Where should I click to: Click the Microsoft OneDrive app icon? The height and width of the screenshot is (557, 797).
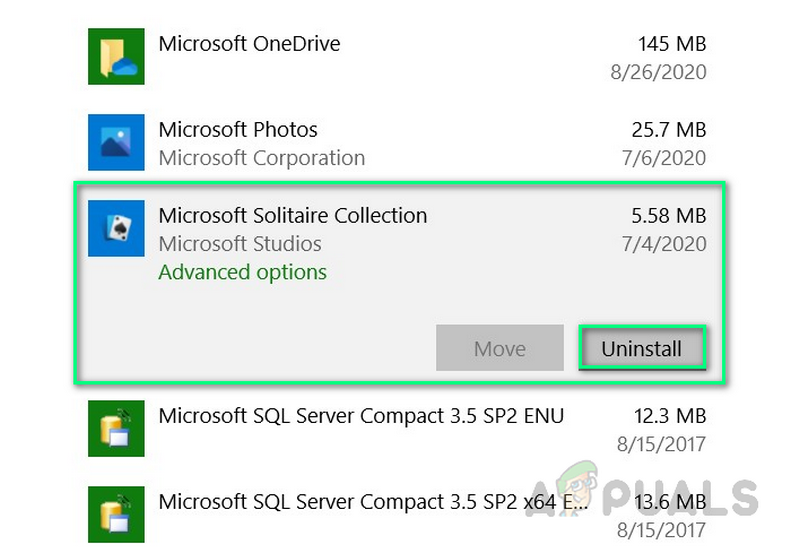pyautogui.click(x=116, y=57)
